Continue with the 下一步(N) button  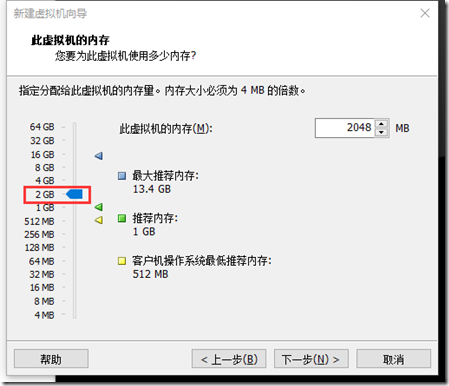coord(311,359)
